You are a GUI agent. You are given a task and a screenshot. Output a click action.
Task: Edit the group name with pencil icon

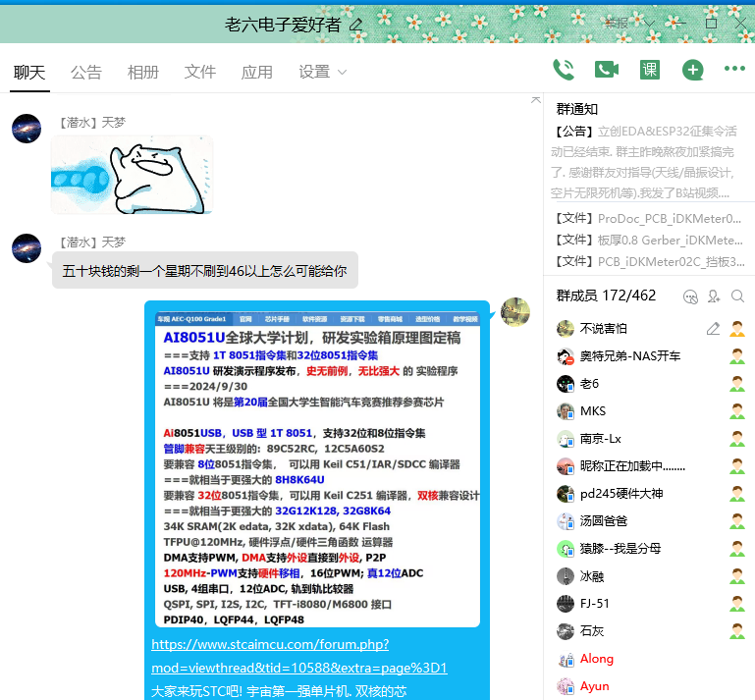coord(355,25)
